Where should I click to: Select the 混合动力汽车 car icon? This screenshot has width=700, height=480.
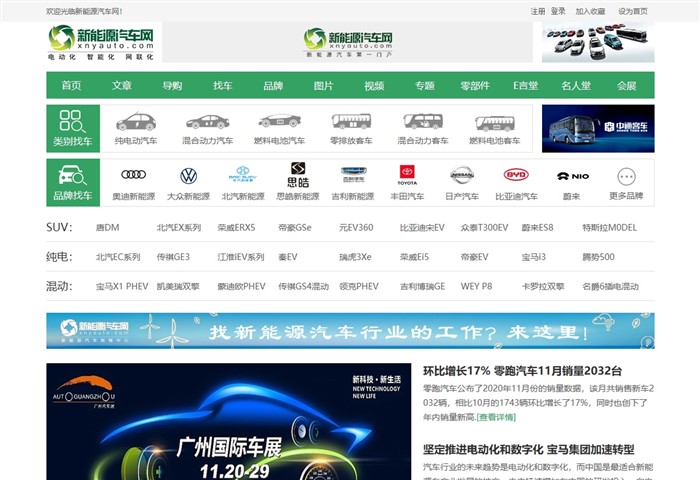click(208, 121)
